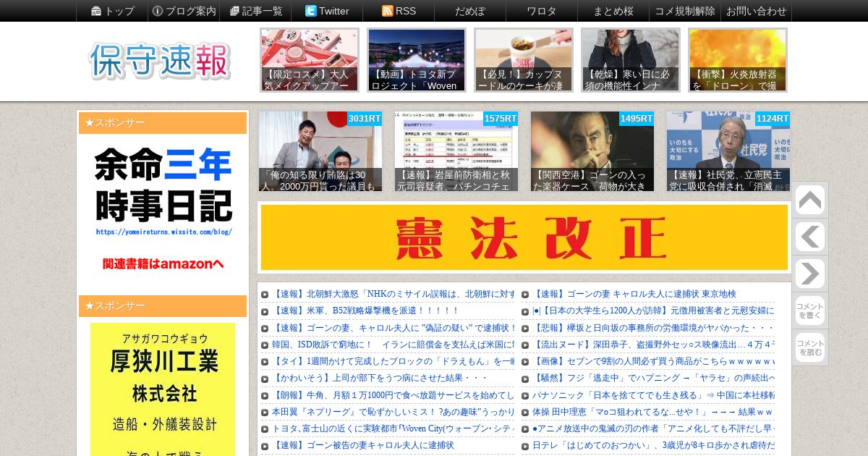Click the right arrow next button
868x456 pixels.
point(810,274)
